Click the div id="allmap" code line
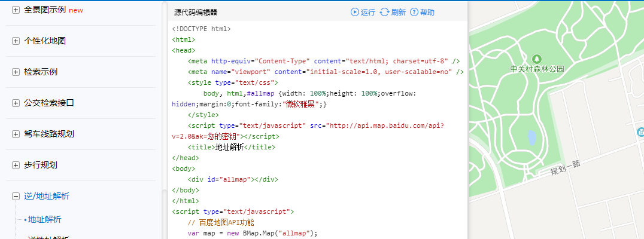 click(233, 180)
